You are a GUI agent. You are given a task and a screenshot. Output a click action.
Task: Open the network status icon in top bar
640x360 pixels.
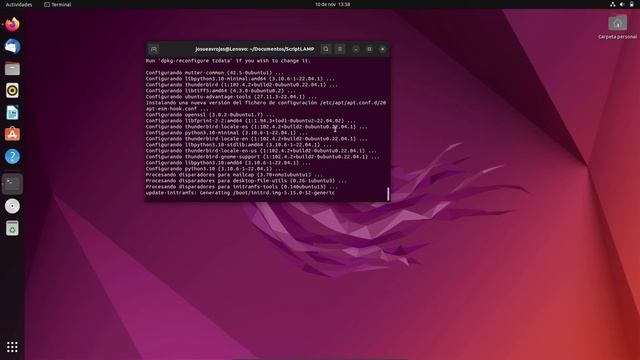(x=613, y=4)
